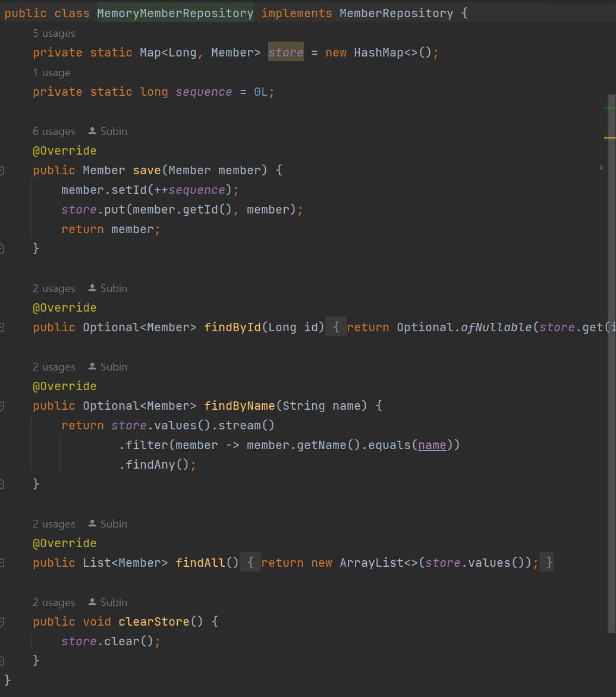Viewport: 616px width, 697px height.
Task: Click @Override annotation above findAll
Action: (64, 543)
